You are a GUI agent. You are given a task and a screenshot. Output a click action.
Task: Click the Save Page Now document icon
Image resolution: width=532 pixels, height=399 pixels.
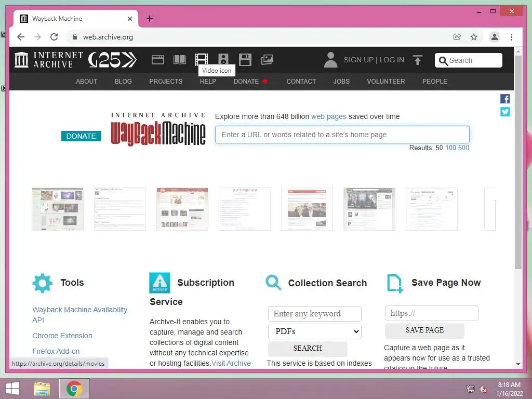click(x=395, y=284)
